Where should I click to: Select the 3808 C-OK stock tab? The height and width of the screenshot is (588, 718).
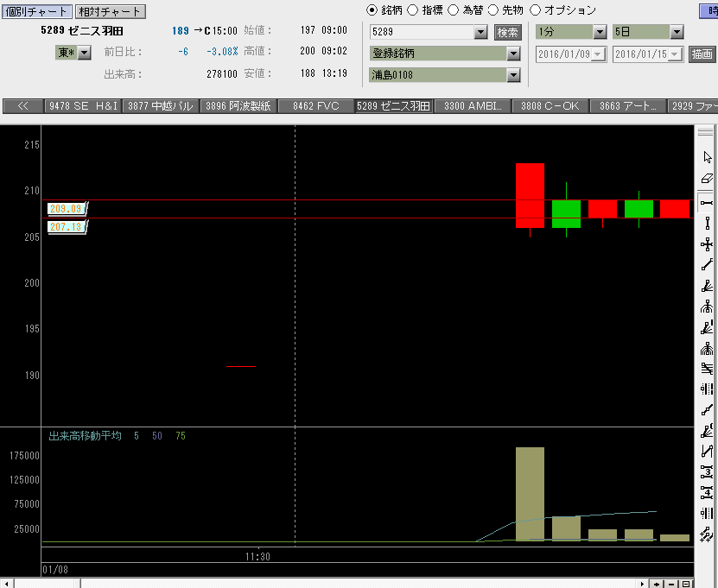(x=550, y=106)
